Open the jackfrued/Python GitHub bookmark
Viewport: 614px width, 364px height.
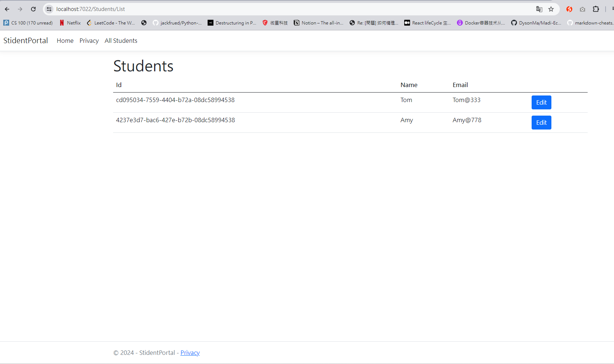coord(177,23)
